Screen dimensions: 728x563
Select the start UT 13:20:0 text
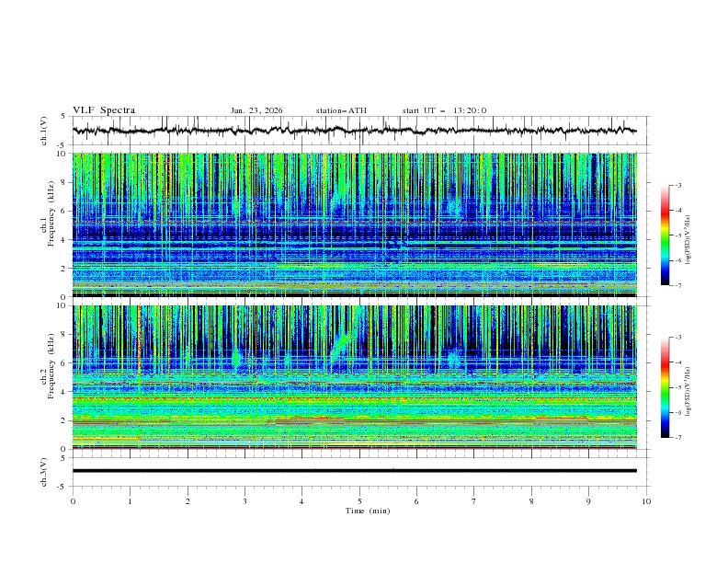point(444,110)
